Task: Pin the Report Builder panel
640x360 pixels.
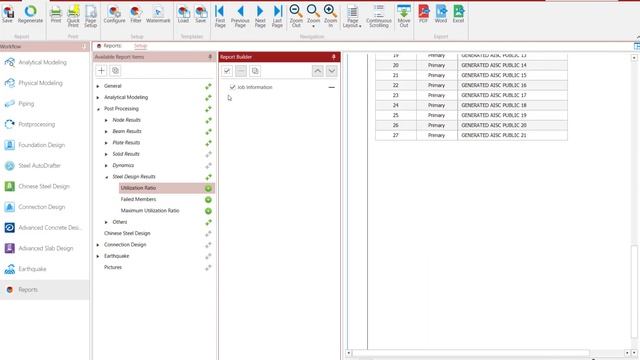Action: tap(333, 57)
